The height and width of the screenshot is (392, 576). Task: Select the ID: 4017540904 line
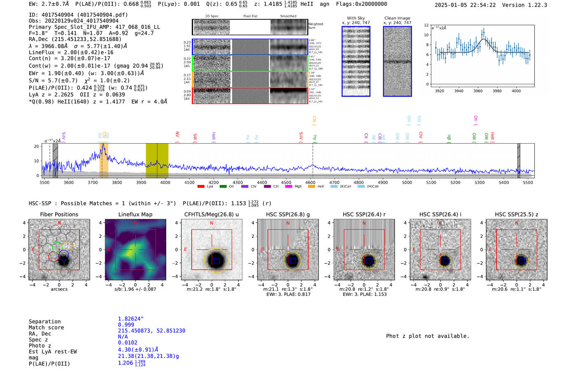coord(78,15)
